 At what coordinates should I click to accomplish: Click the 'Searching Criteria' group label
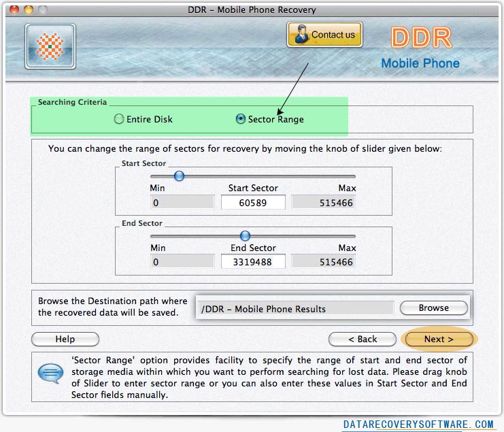coord(72,102)
